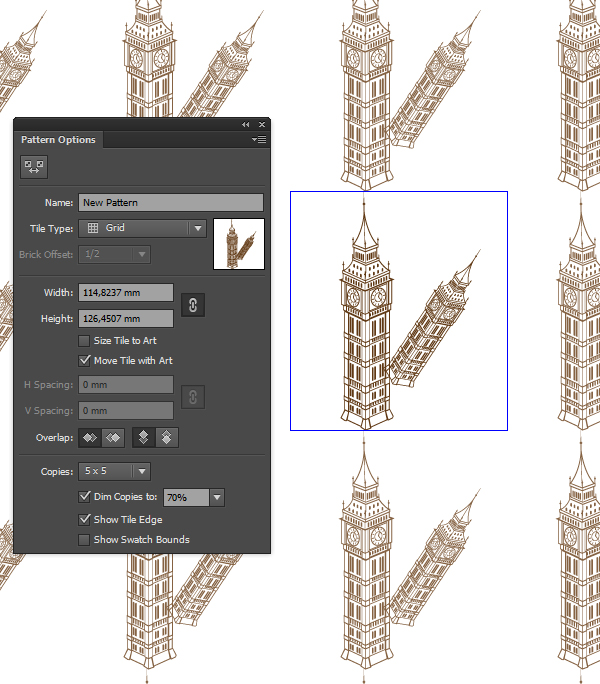Open the Copies 5 x 5 dropdown
This screenshot has height=684, width=600.
coord(114,472)
